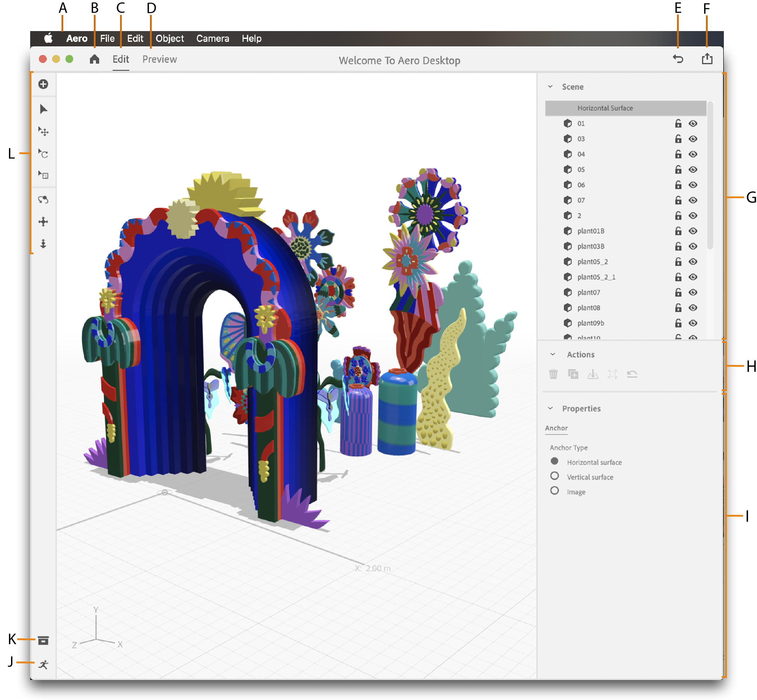
Task: Select the arrow selection tool
Action: (43, 110)
